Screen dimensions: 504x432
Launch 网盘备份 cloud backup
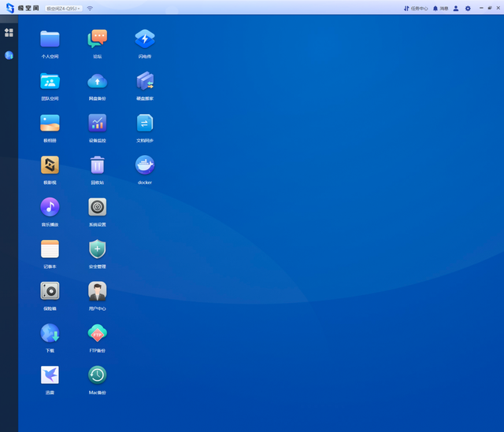coord(98,80)
